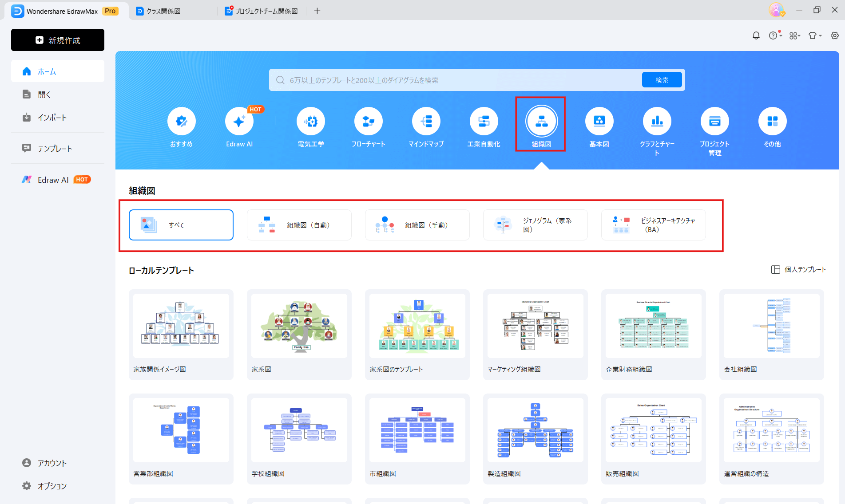Click the template search field
Screen dimensions: 845x504
[455, 80]
